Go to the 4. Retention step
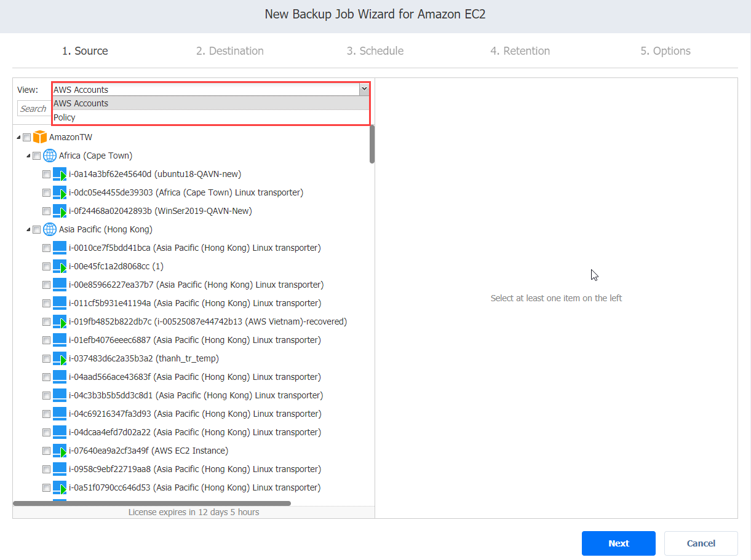This screenshot has width=751, height=560. (x=520, y=51)
